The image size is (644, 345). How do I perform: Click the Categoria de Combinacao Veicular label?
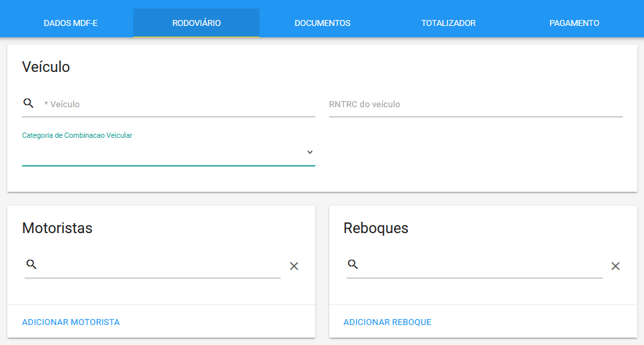pyautogui.click(x=77, y=135)
